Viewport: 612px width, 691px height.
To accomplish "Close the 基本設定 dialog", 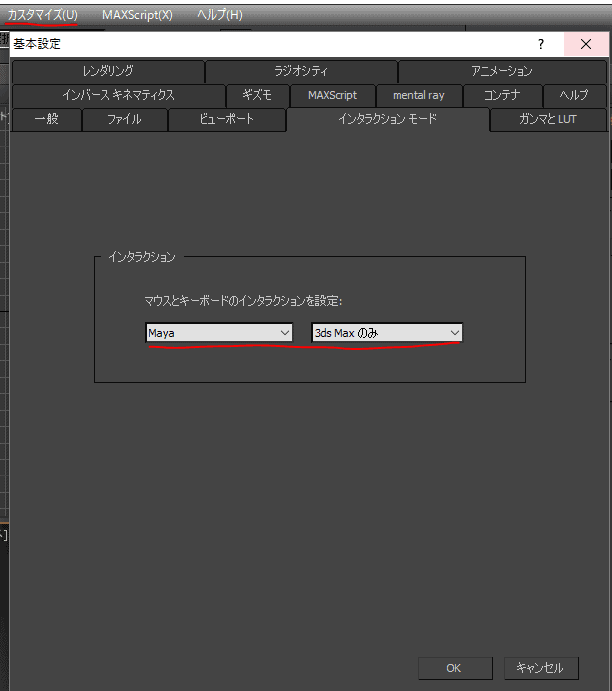I will coord(585,45).
